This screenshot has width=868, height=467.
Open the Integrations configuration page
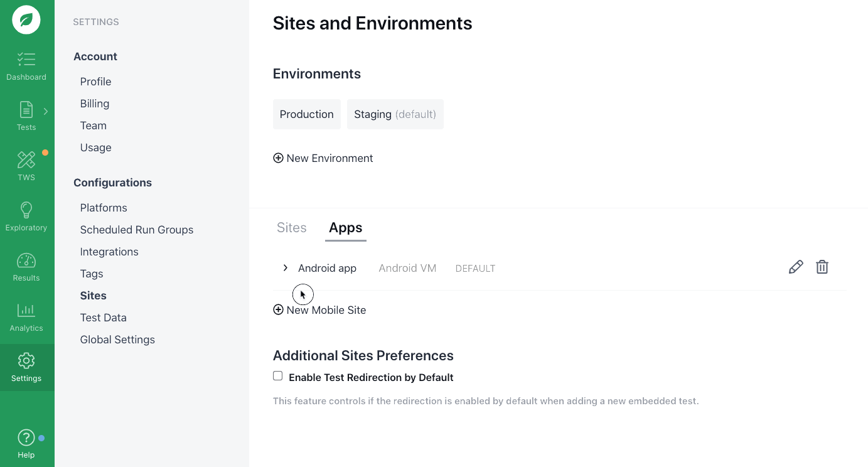point(109,252)
